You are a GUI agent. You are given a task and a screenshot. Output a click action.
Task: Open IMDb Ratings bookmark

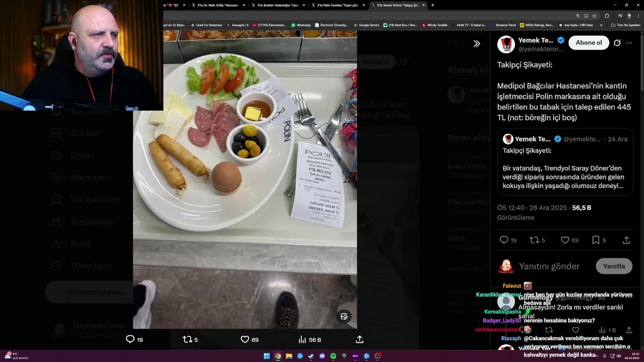536,25
